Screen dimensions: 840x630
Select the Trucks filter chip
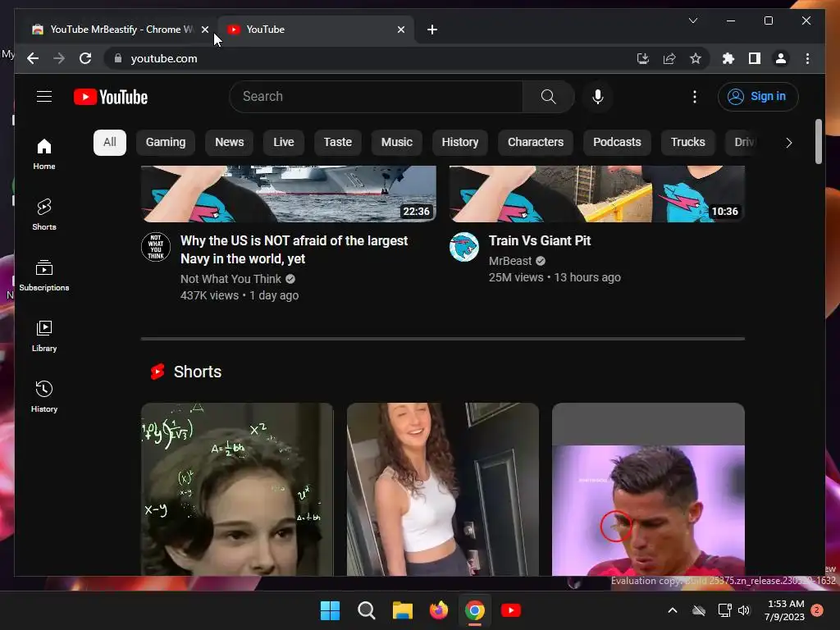coord(688,143)
